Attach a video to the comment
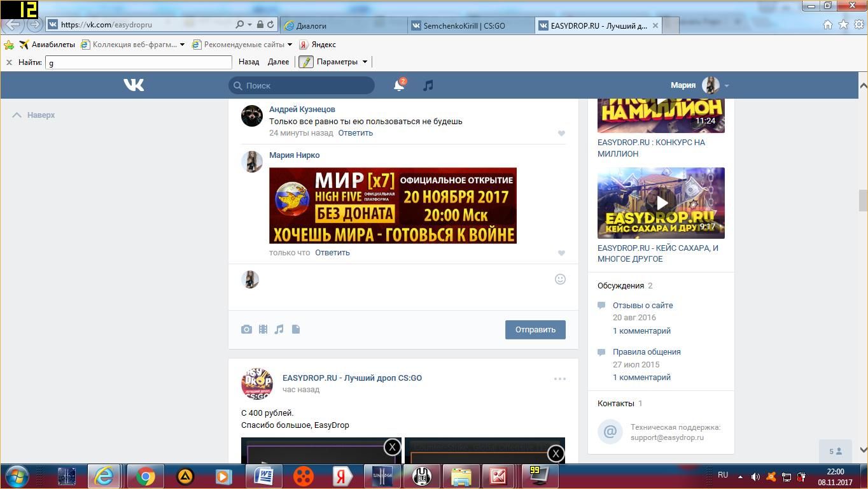The image size is (868, 489). click(263, 329)
